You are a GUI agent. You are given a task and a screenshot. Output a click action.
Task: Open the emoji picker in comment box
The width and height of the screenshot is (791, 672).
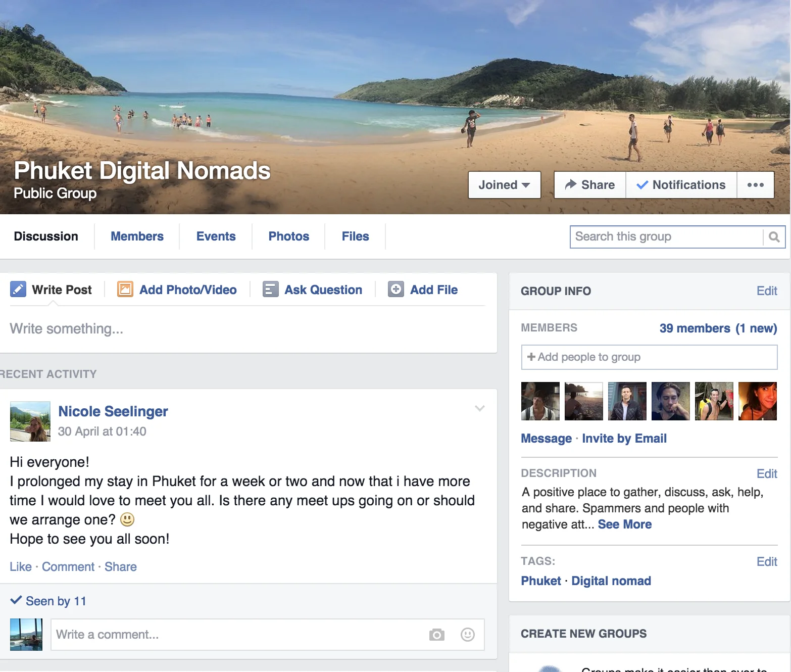(x=468, y=635)
